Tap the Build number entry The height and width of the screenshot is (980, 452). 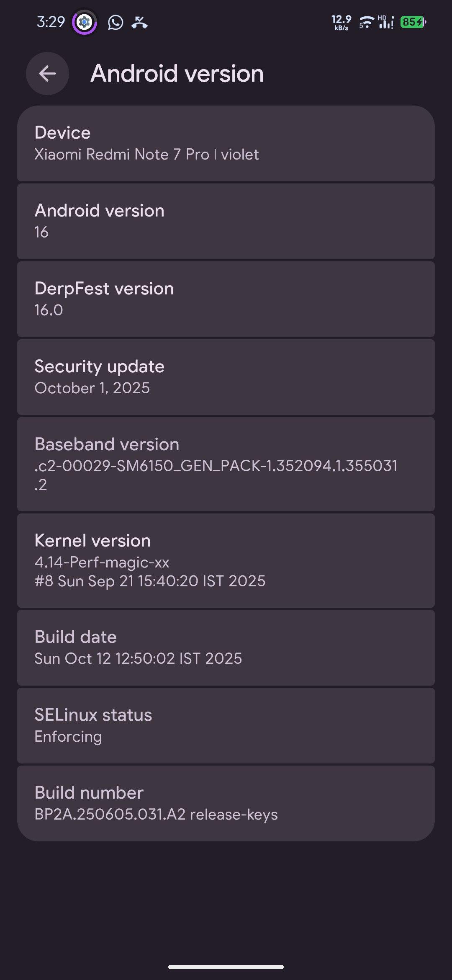[226, 803]
